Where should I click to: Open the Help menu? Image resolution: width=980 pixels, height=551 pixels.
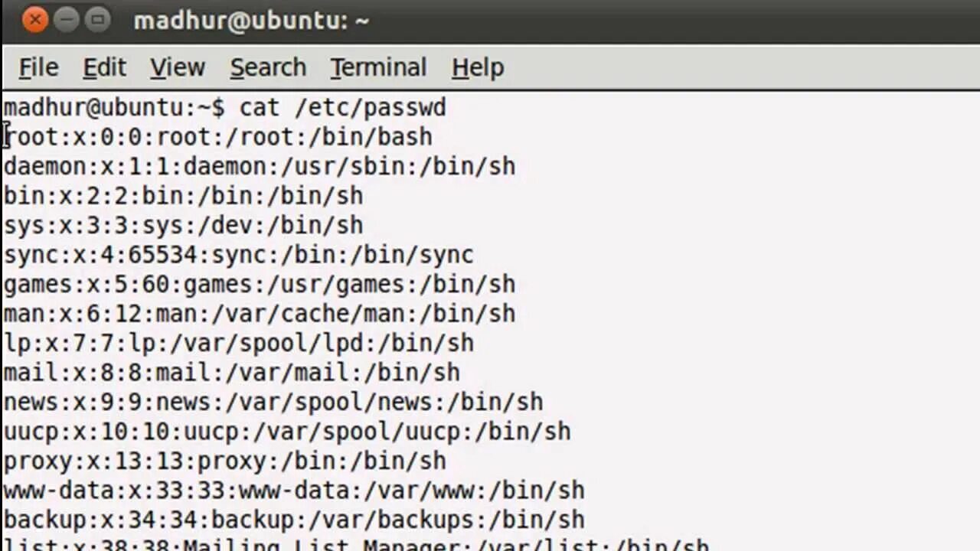click(477, 67)
